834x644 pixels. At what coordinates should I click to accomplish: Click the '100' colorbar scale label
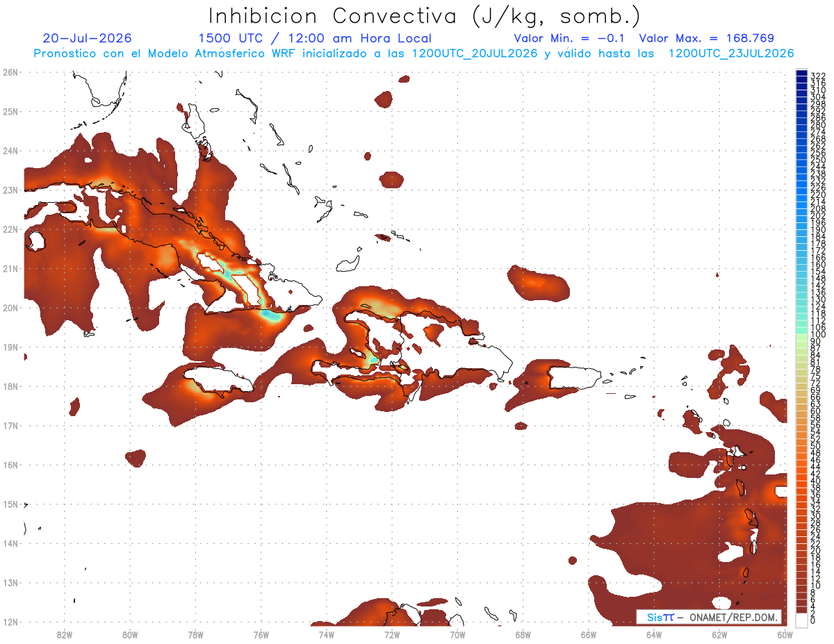[818, 335]
